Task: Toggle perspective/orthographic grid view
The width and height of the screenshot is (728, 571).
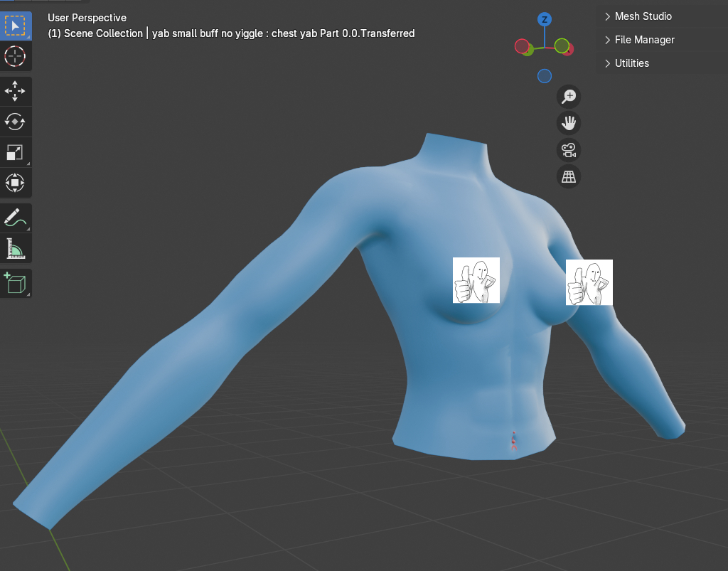Action: [568, 177]
